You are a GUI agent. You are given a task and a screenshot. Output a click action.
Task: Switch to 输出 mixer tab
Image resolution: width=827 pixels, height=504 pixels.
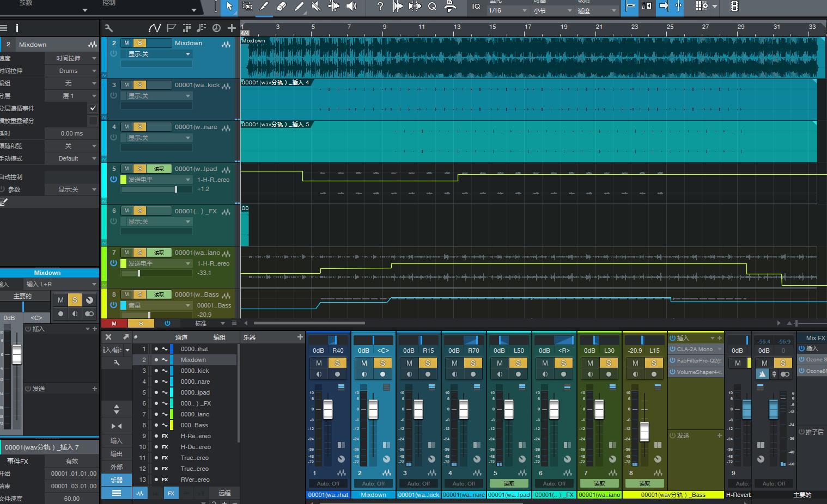pyautogui.click(x=117, y=454)
